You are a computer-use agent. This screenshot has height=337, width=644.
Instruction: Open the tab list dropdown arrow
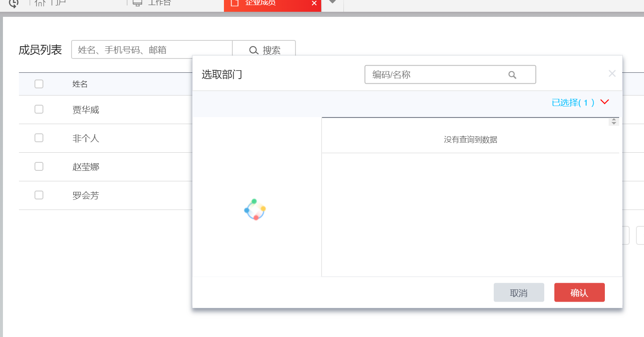click(333, 2)
